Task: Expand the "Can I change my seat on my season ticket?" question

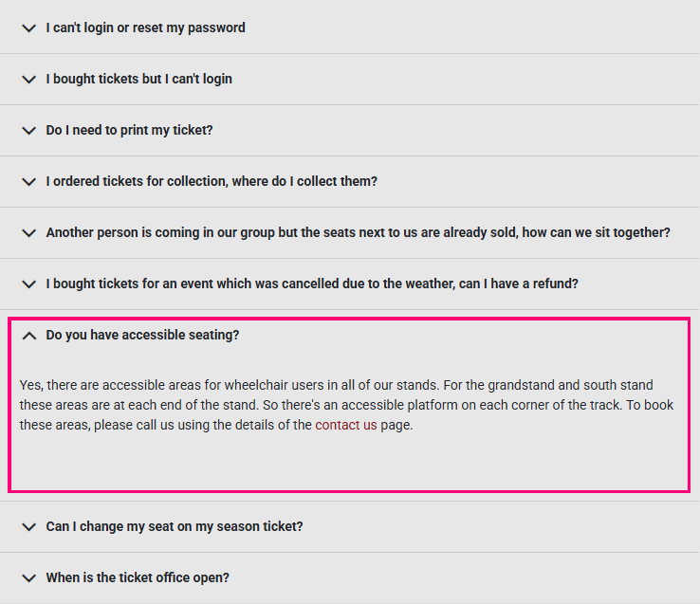Action: (175, 526)
